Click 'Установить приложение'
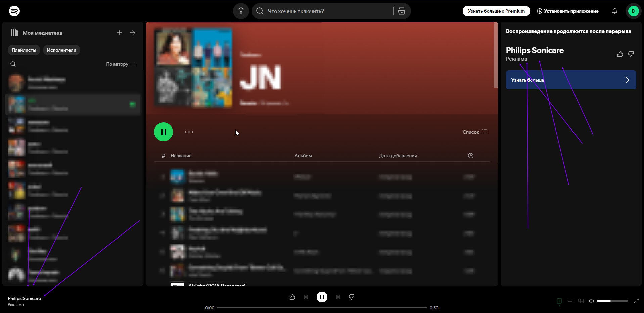644x313 pixels. coord(568,11)
